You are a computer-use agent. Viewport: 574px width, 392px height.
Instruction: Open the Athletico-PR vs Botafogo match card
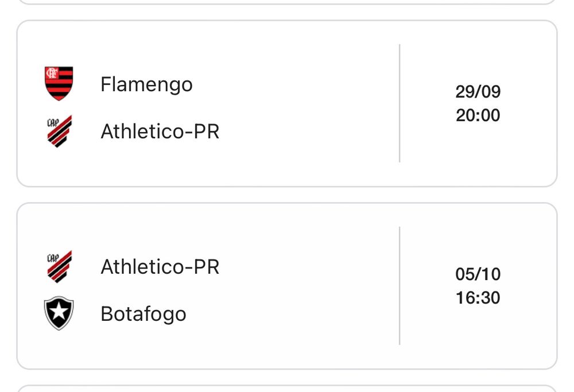tap(287, 286)
